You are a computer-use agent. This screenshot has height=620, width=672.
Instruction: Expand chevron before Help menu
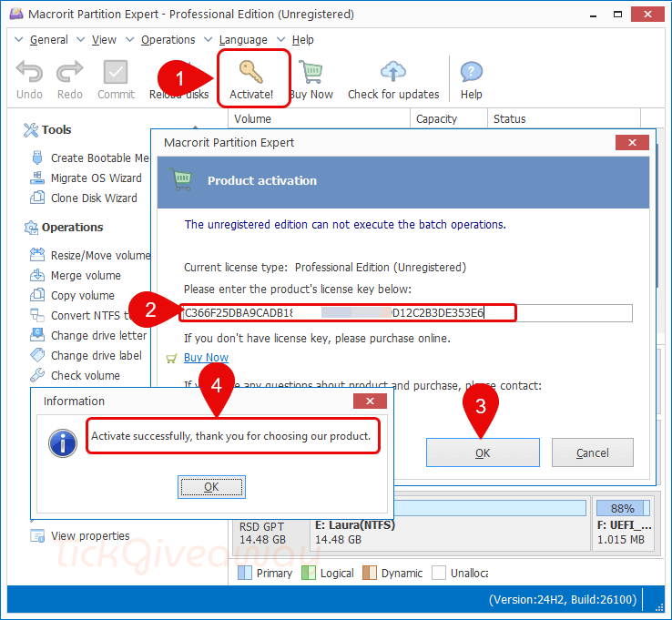[281, 39]
